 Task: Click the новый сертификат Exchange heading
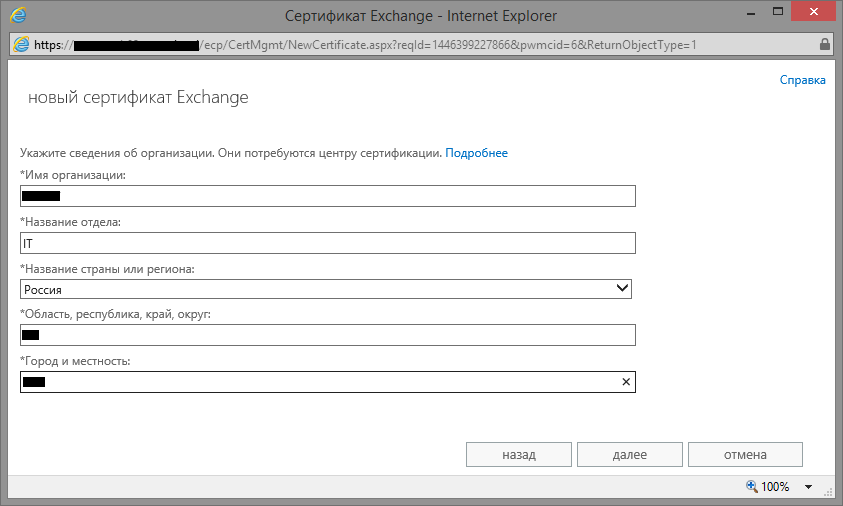click(x=138, y=97)
